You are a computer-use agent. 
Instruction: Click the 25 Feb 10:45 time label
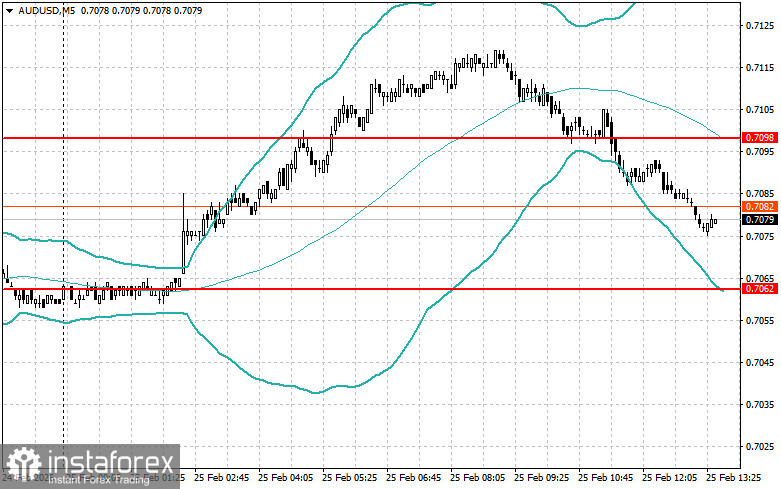tap(605, 478)
